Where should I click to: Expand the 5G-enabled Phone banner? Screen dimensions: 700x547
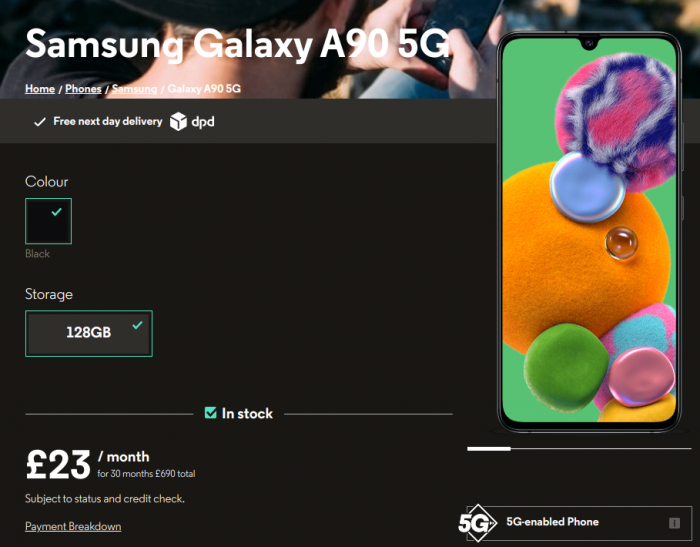click(579, 523)
